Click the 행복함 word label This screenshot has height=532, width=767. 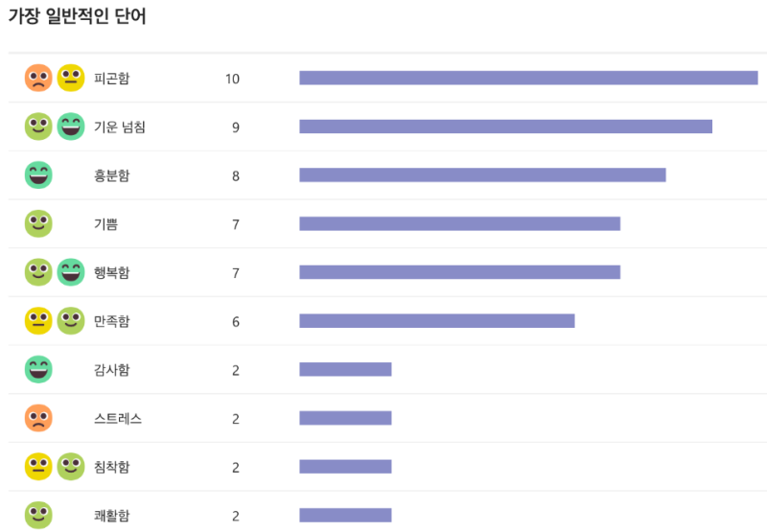click(x=112, y=273)
